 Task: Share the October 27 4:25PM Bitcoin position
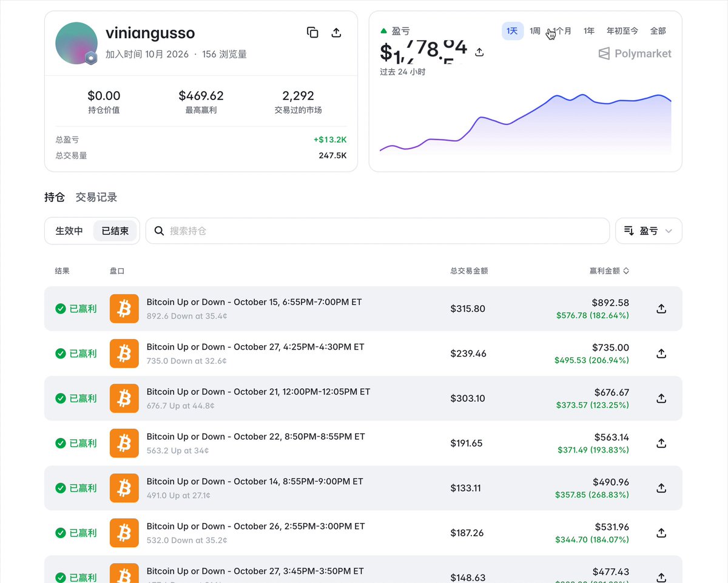661,353
